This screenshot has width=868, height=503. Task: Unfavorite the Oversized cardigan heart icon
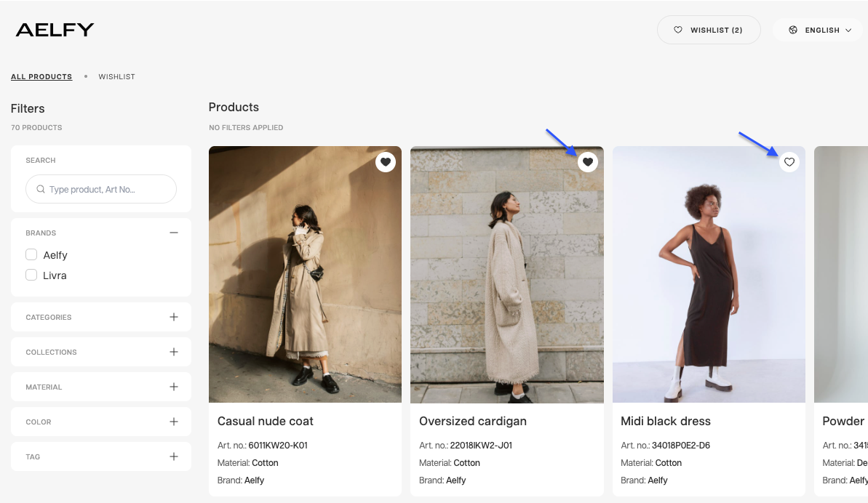588,162
